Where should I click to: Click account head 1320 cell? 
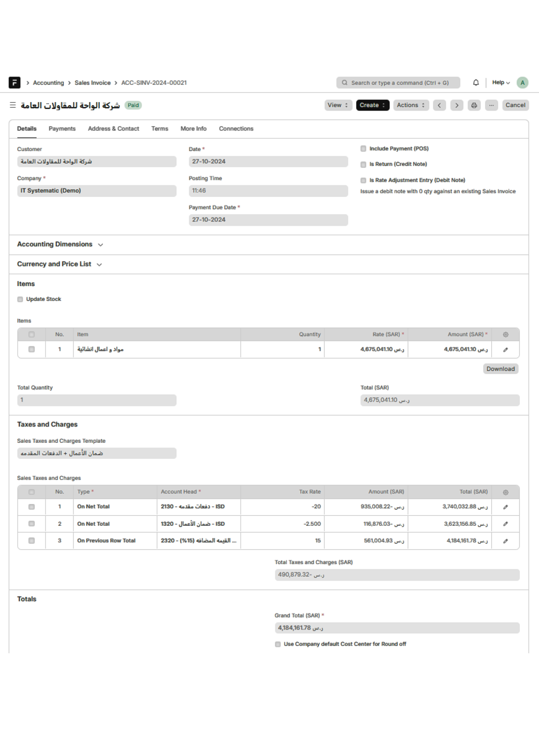point(198,524)
